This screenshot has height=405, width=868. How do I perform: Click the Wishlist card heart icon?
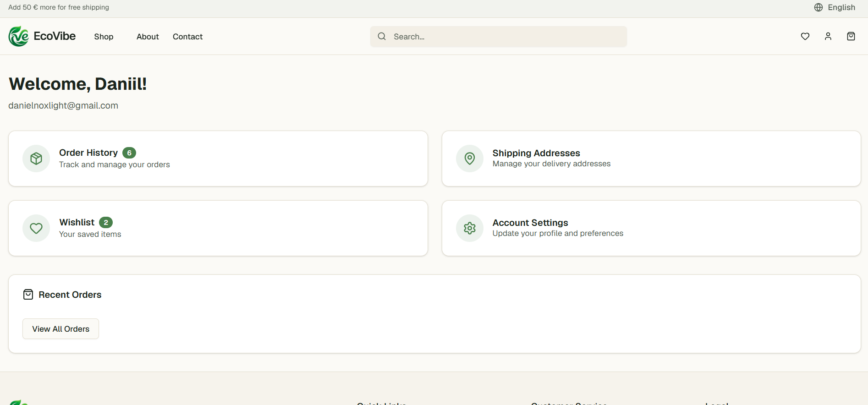pyautogui.click(x=36, y=228)
